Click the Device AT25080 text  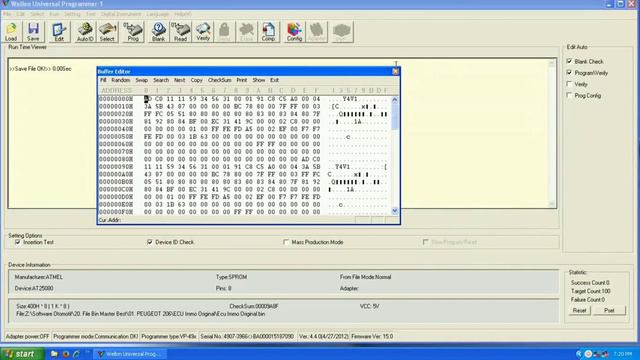34,288
